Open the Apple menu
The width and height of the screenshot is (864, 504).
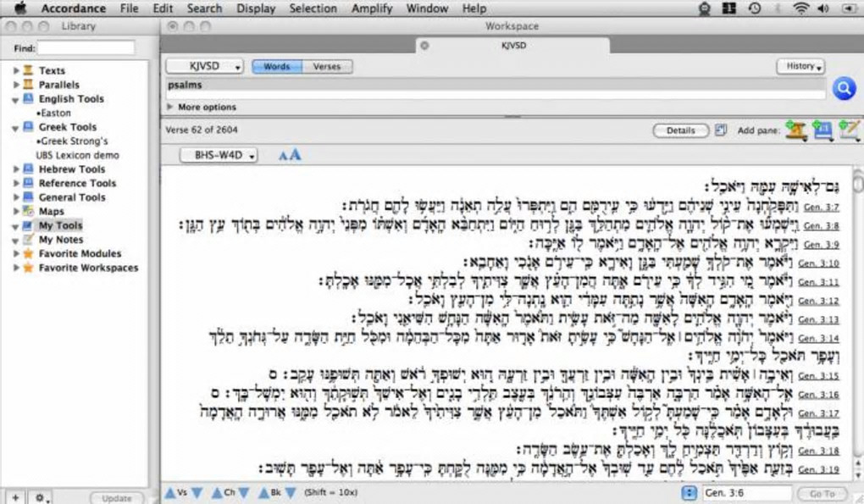click(20, 8)
